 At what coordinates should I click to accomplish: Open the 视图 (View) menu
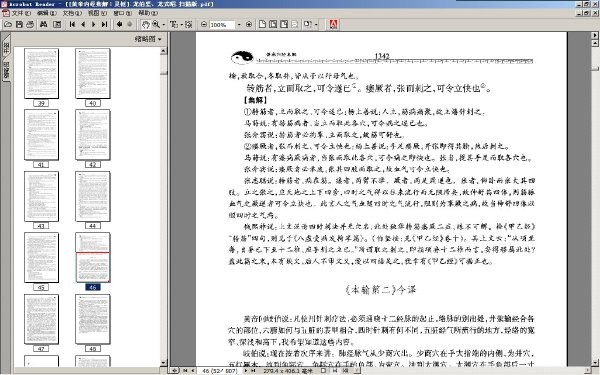click(x=97, y=13)
